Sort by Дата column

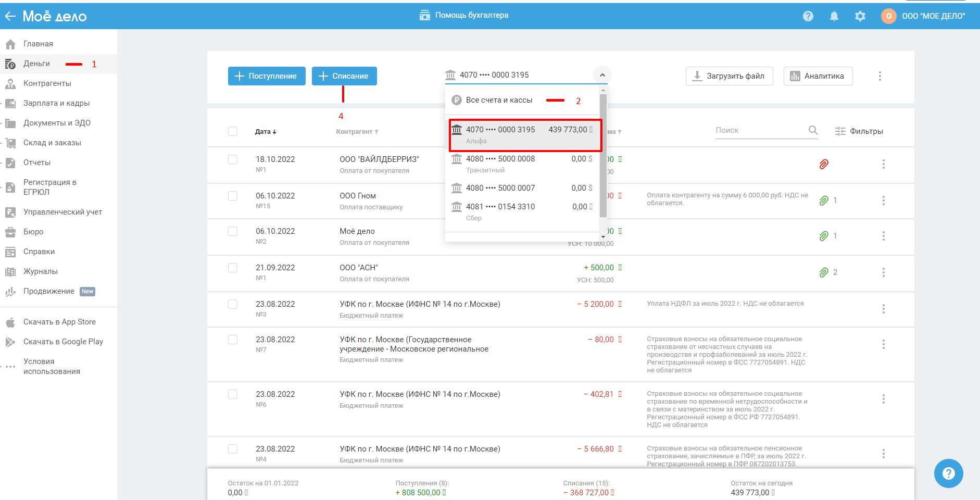point(266,132)
